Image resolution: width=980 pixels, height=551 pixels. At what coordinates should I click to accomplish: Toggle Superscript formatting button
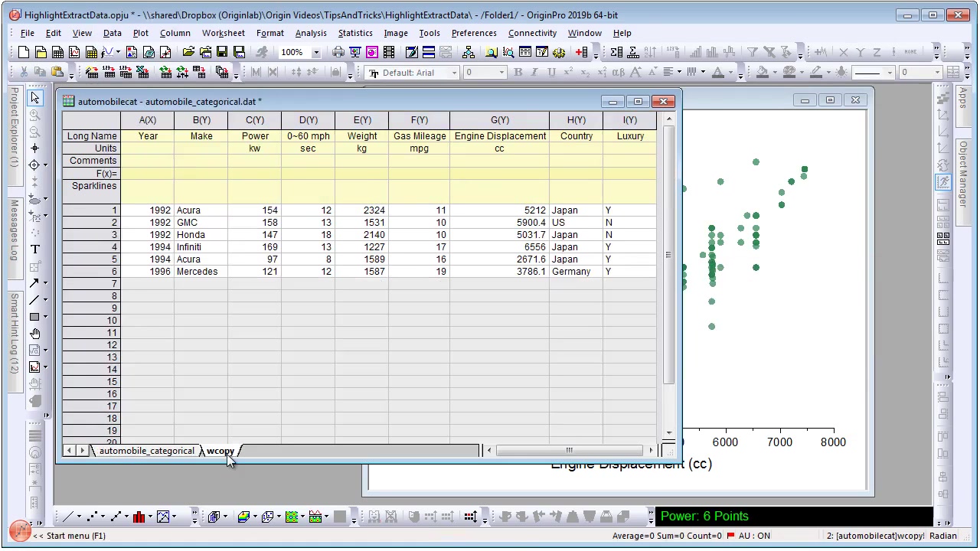568,72
